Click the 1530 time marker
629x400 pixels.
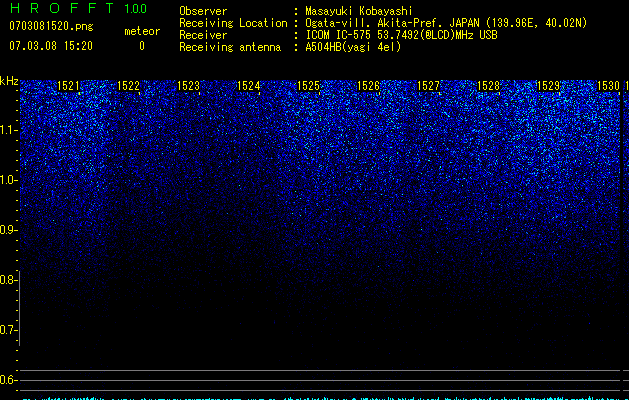608,86
